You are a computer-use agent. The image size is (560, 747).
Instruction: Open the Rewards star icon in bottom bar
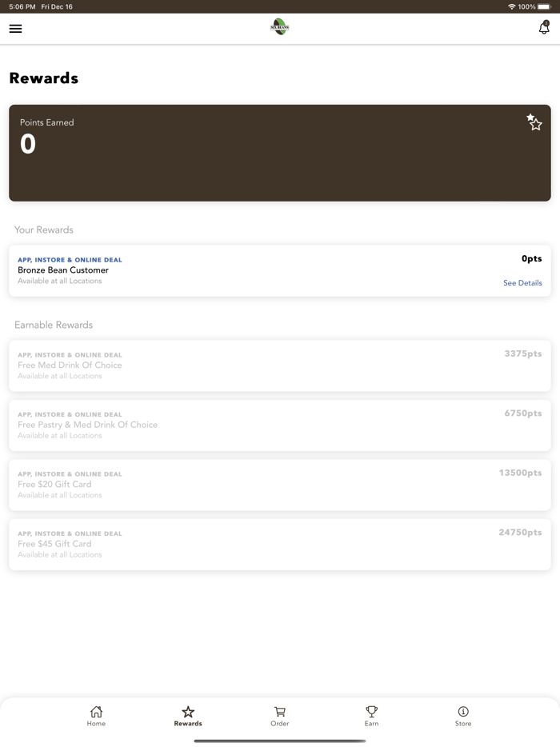click(x=188, y=712)
